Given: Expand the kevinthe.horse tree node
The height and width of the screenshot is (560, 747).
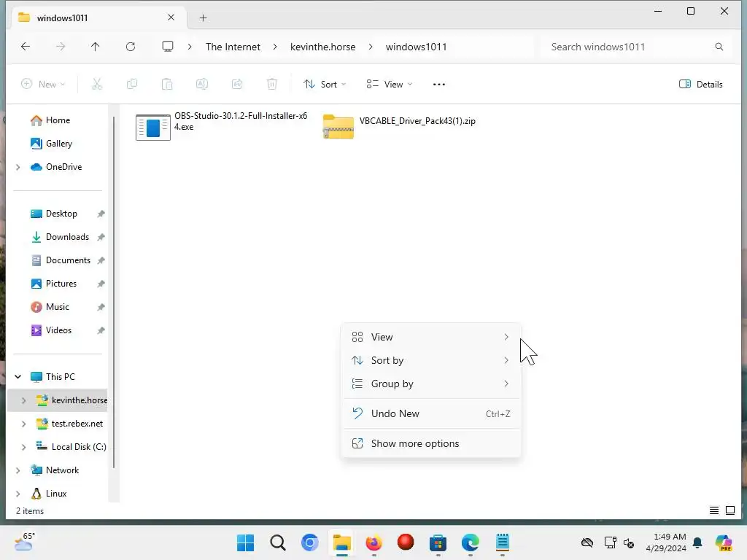Looking at the screenshot, I should pos(24,400).
